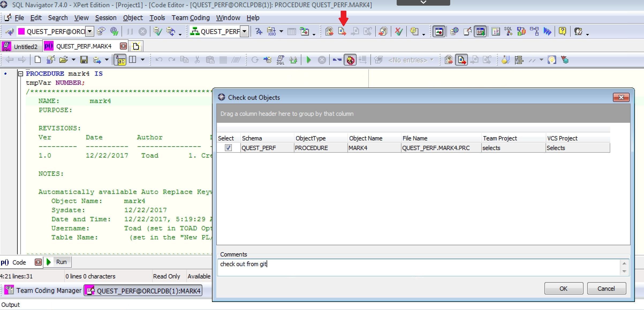Click the QUEST_PERF@ORCLPDB(1):MARK4 bottom tab
The image size is (644, 310).
pos(143,291)
